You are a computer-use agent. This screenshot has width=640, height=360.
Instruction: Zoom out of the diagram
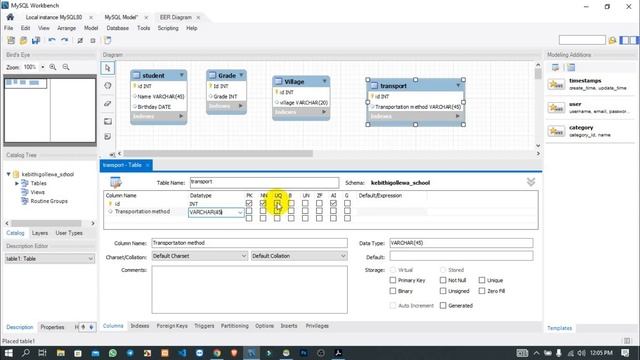pos(66,67)
